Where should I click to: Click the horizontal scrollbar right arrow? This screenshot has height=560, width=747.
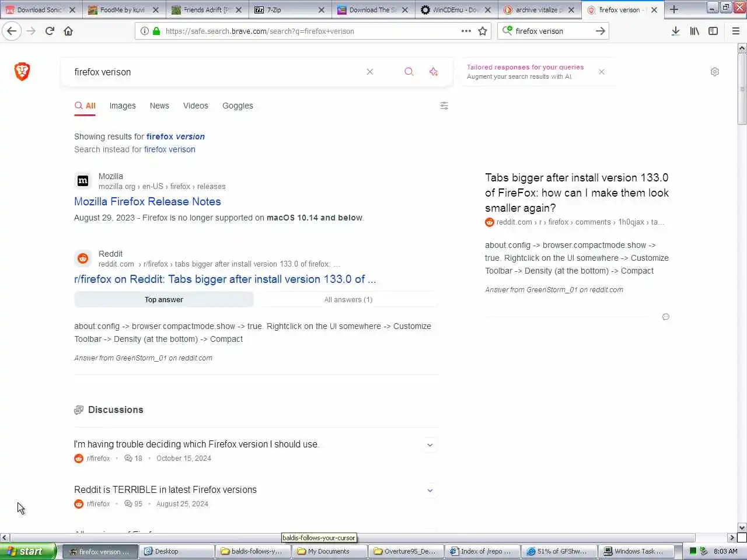pos(732,537)
